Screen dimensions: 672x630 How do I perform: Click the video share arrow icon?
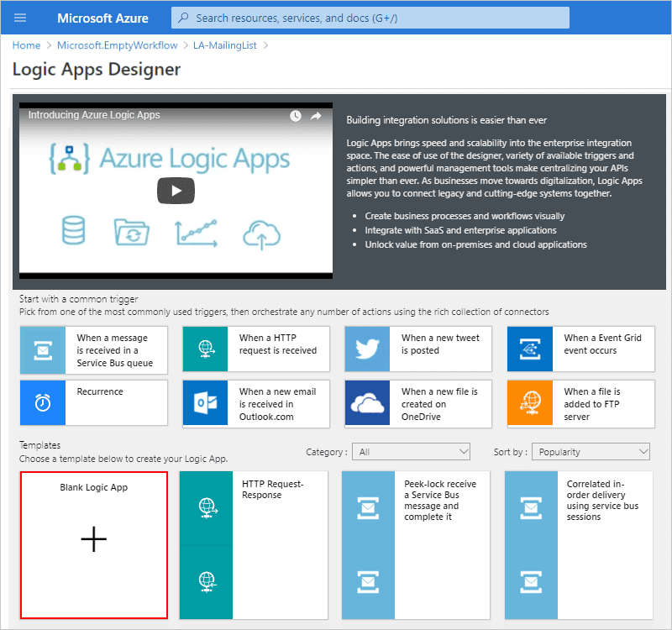316,116
